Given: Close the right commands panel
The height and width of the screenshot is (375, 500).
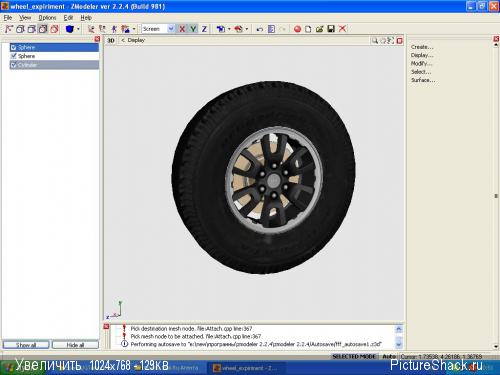Looking at the screenshot, I should click(x=496, y=39).
